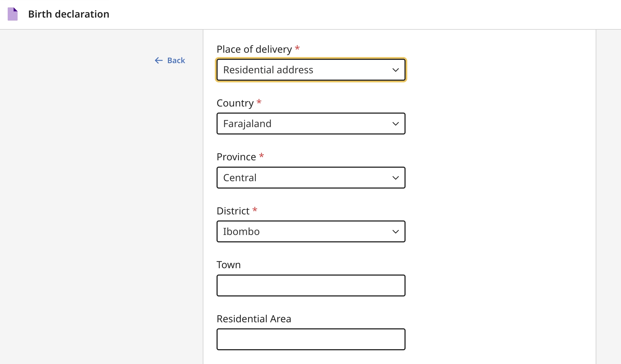Click the chevron in the District field

[x=395, y=232]
